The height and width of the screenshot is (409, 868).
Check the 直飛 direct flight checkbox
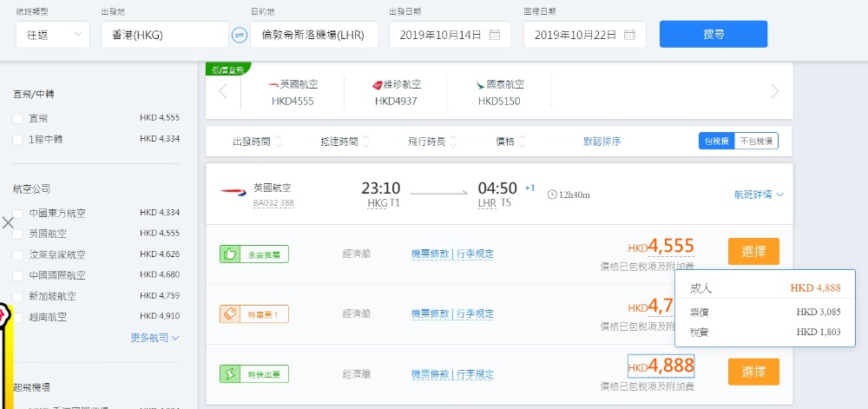17,118
